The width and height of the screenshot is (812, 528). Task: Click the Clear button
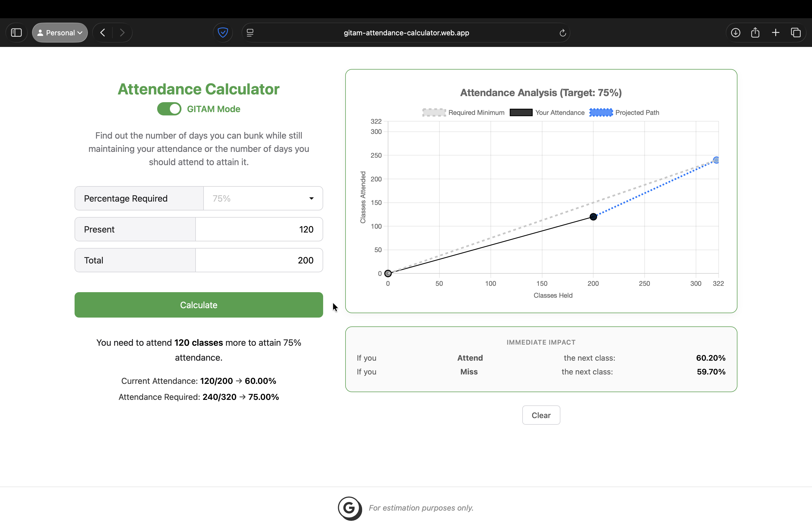[541, 415]
